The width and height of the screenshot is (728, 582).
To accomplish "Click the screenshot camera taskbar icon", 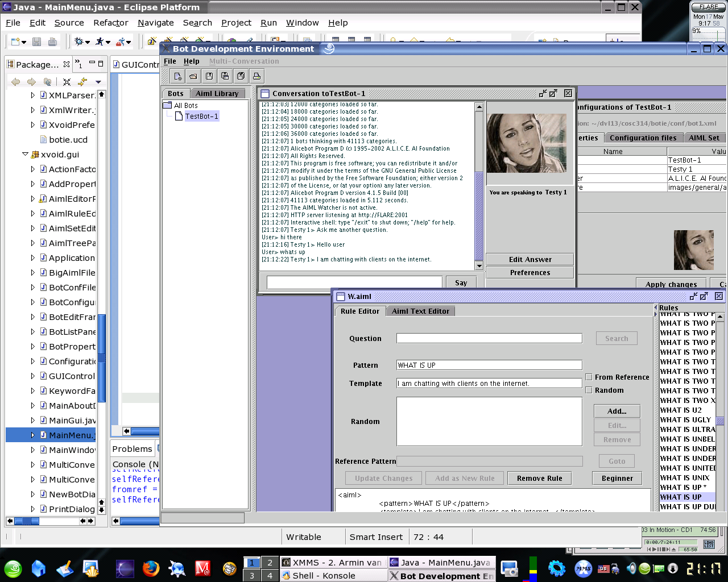I will 509,568.
